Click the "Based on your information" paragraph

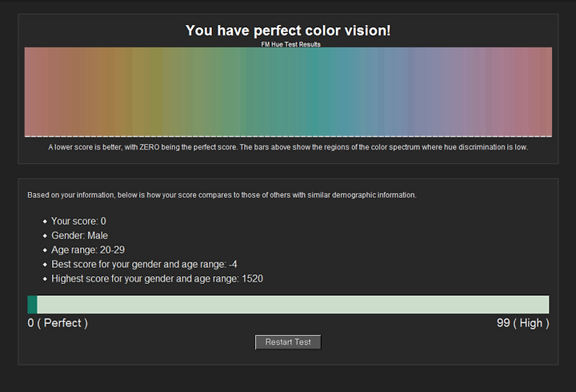222,194
